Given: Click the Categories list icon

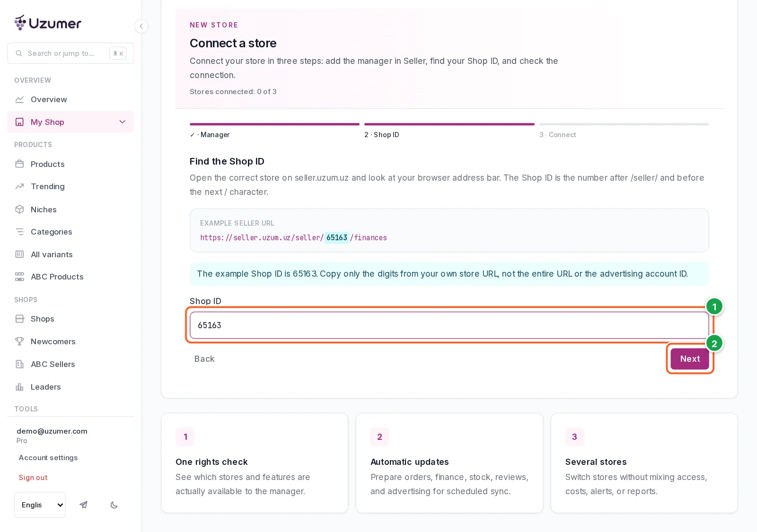Looking at the screenshot, I should [x=19, y=232].
